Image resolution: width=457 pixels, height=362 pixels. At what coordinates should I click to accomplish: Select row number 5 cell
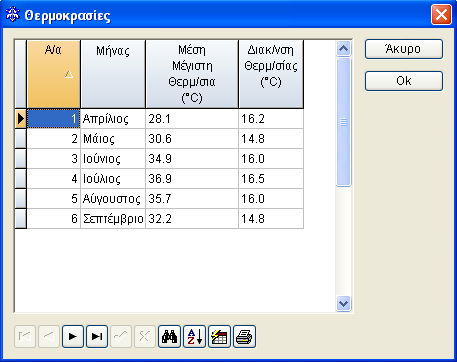point(54,199)
